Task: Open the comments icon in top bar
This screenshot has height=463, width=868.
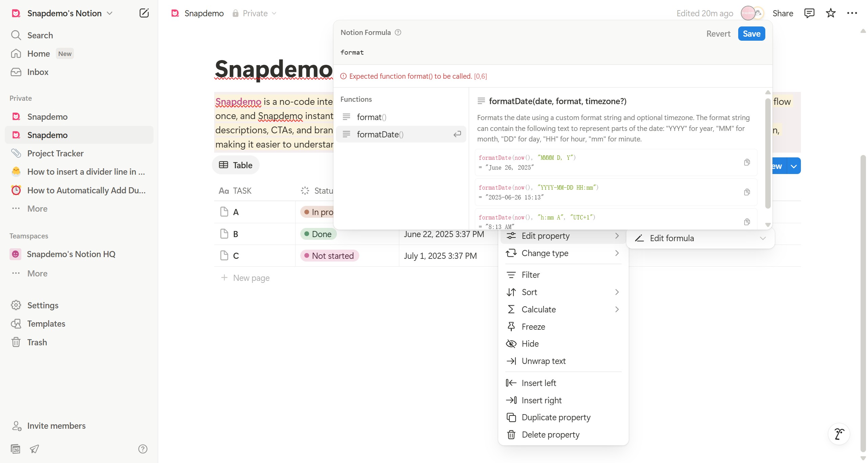Action: [809, 13]
